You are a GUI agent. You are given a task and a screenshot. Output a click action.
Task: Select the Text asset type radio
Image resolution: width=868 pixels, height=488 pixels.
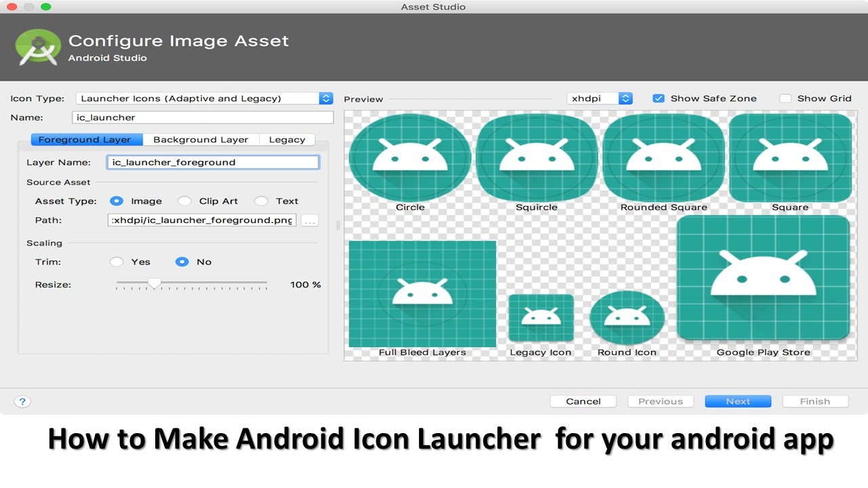pyautogui.click(x=261, y=201)
